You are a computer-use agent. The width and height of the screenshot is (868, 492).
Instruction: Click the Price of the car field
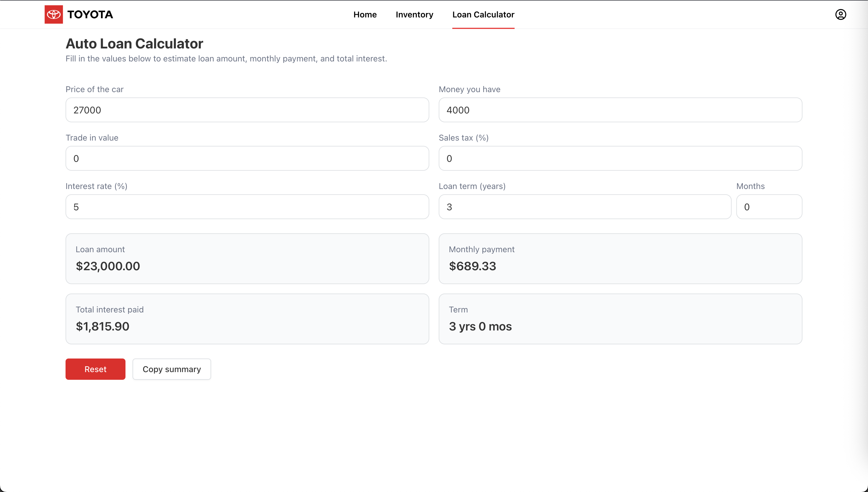247,110
